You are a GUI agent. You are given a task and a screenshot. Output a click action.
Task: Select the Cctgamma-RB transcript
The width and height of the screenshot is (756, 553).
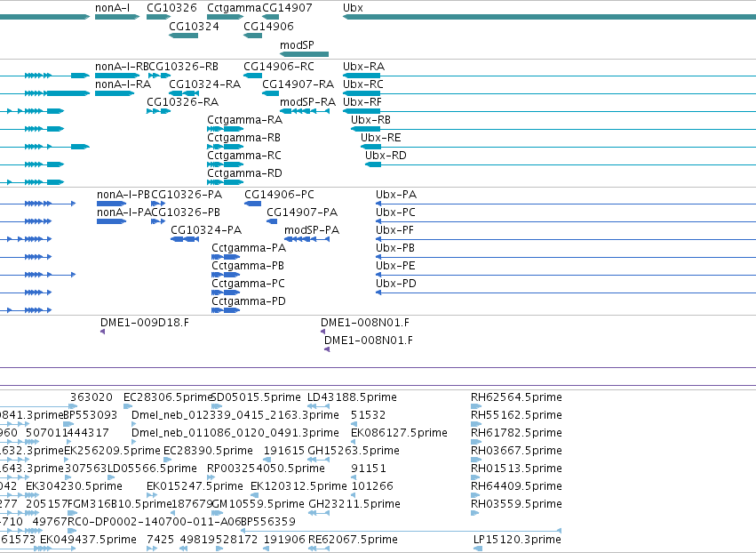click(x=225, y=147)
